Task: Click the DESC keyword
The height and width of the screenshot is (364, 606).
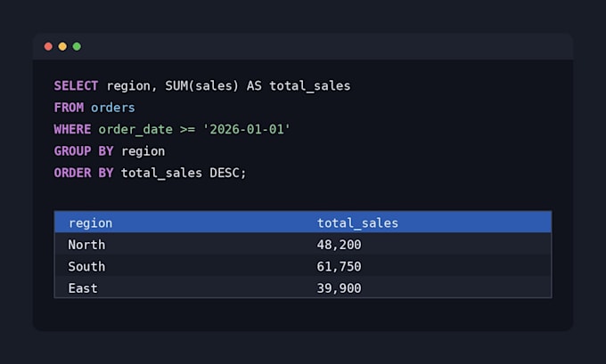Action: click(x=225, y=173)
